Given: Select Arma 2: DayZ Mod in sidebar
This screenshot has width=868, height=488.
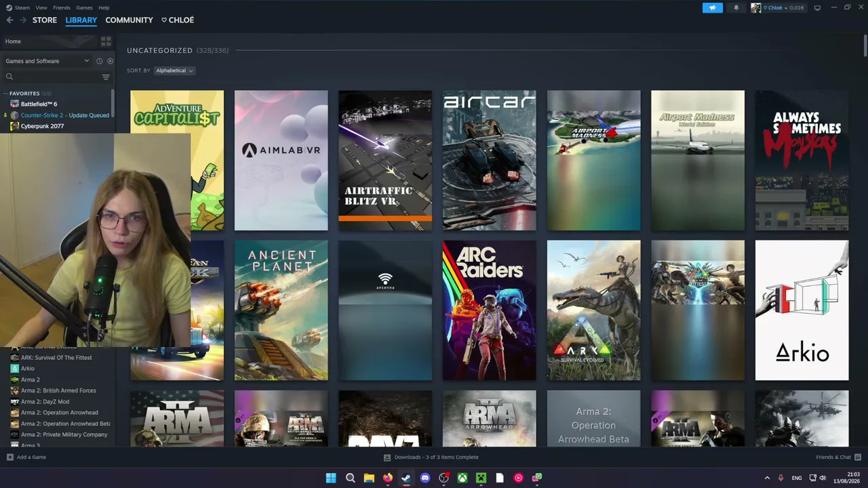Looking at the screenshot, I should click(x=45, y=402).
